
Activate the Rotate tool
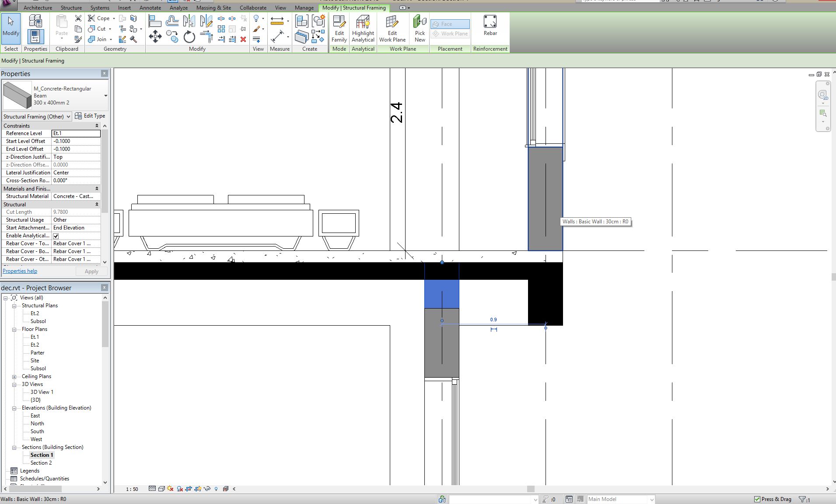(189, 37)
